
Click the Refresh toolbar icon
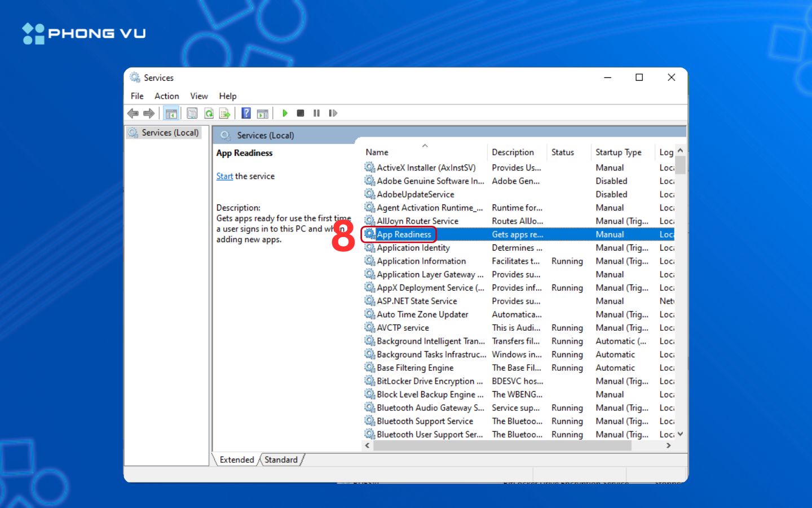click(x=209, y=113)
